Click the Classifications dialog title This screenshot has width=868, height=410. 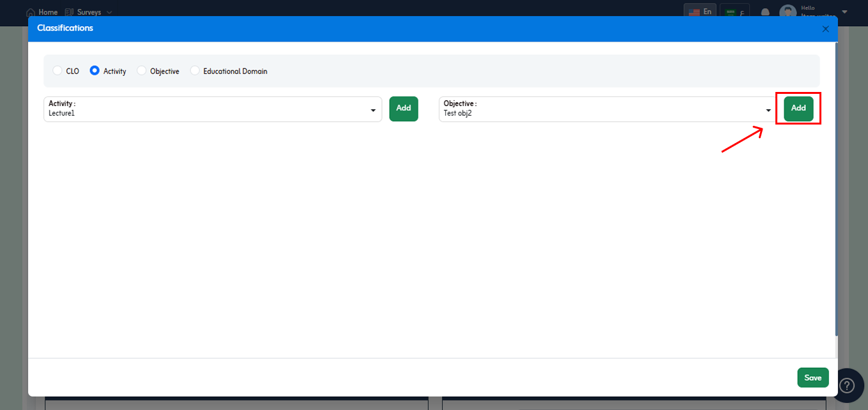(65, 28)
